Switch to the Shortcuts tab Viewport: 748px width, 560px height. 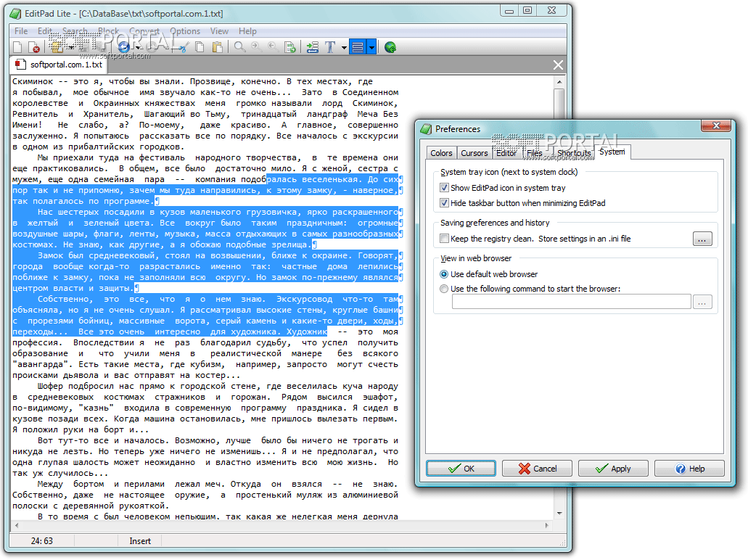coord(574,153)
